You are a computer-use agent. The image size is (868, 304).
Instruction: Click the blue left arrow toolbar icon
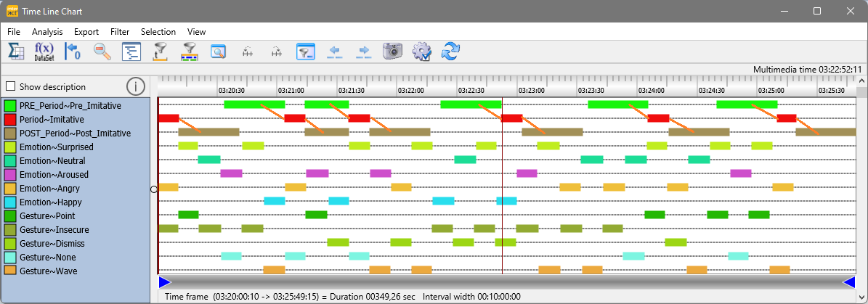click(335, 52)
